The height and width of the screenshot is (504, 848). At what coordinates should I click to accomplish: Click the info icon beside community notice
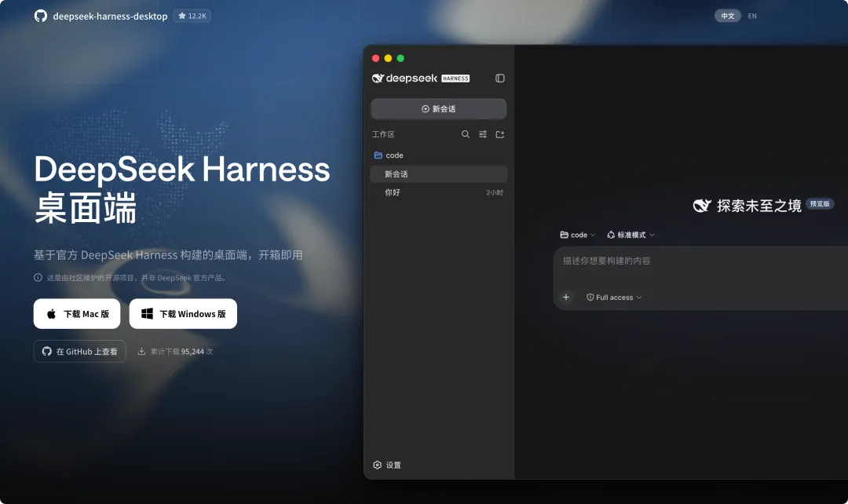coord(38,277)
